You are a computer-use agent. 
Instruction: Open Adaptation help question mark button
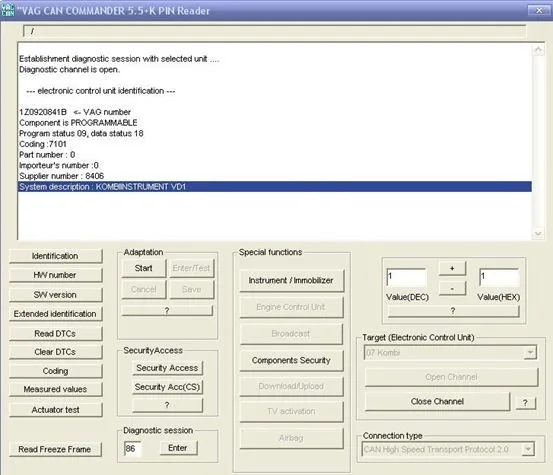pyautogui.click(x=167, y=311)
